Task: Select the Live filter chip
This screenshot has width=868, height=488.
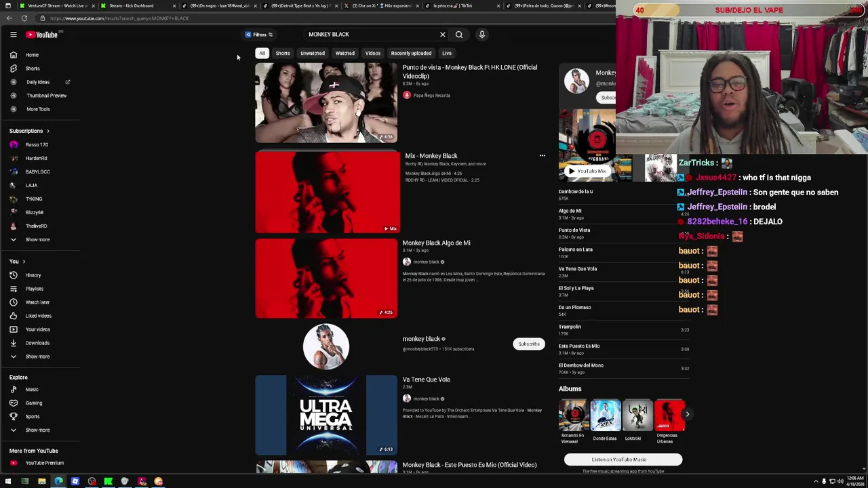Action: click(447, 53)
